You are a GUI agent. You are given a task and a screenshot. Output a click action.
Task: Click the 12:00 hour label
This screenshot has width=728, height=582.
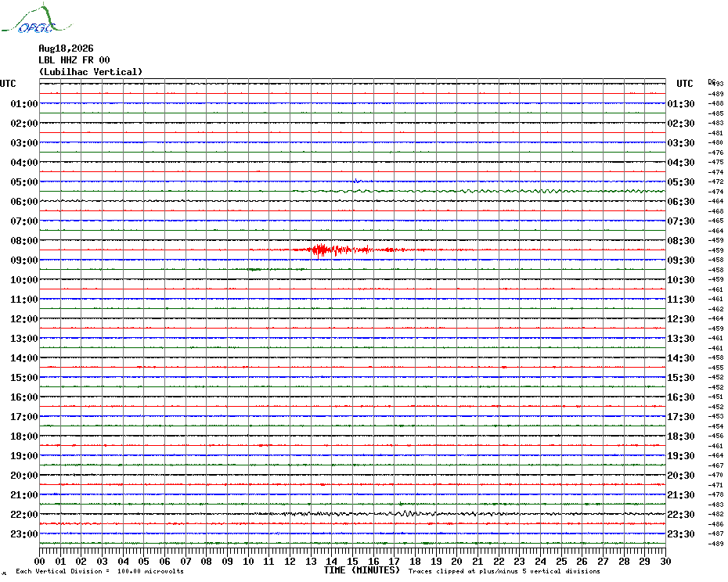(24, 319)
